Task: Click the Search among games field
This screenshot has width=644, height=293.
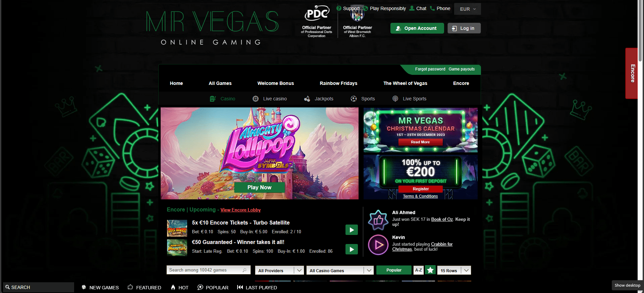Action: click(208, 270)
